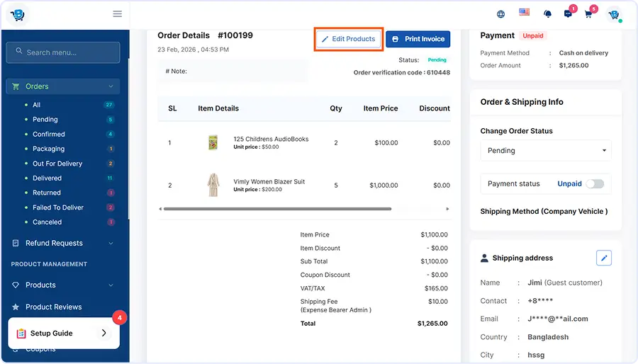The width and height of the screenshot is (638, 364).
Task: Open the notifications bell
Action: 548,14
